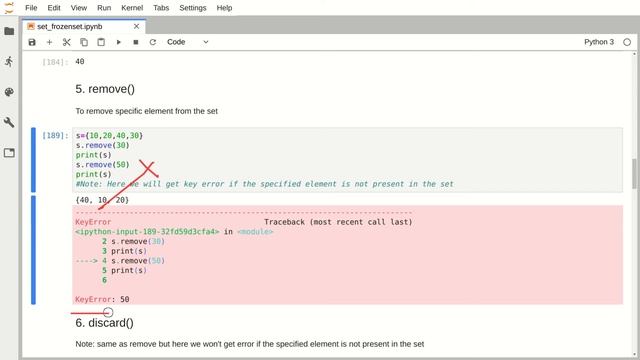Open the File menu
The width and height of the screenshot is (640, 360).
pos(31,8)
